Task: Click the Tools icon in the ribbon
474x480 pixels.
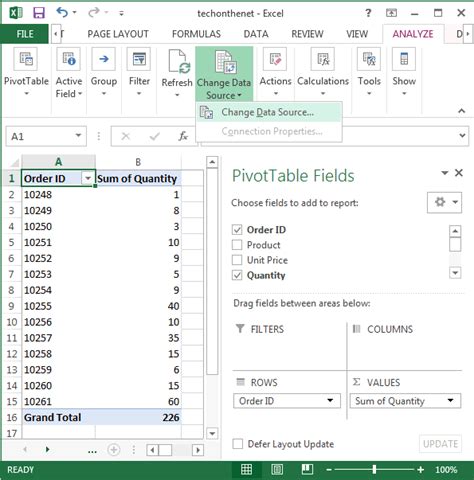Action: [369, 59]
